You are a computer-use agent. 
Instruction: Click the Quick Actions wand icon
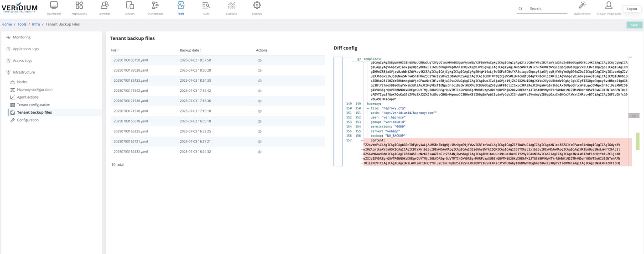coord(582,5)
